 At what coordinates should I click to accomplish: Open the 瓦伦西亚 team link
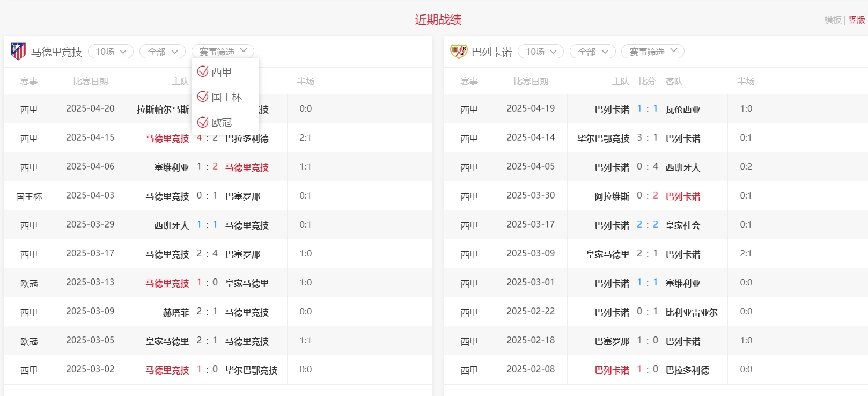pyautogui.click(x=682, y=109)
